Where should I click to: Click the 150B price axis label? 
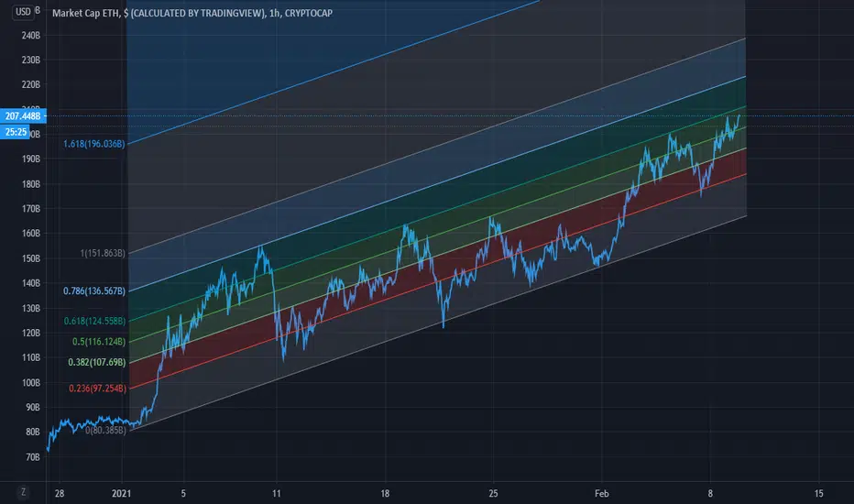click(31, 258)
